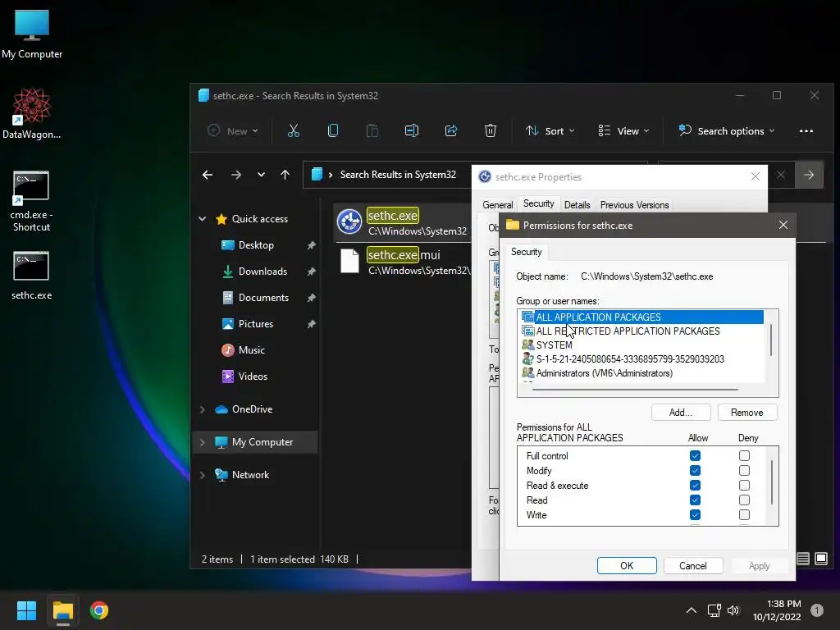Select the cmd.exe - Shortcut desktop icon
This screenshot has width=840, height=630.
coord(32,201)
